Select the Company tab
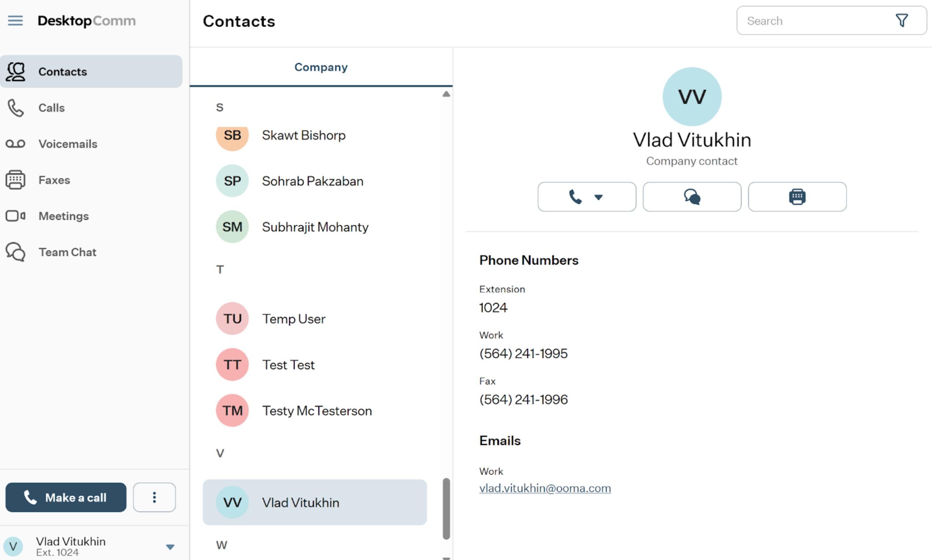Image resolution: width=932 pixels, height=560 pixels. (x=321, y=67)
